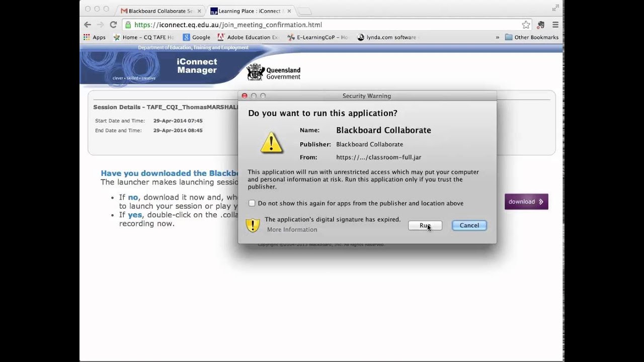Click the Queensland Government crest logo

coord(274,72)
